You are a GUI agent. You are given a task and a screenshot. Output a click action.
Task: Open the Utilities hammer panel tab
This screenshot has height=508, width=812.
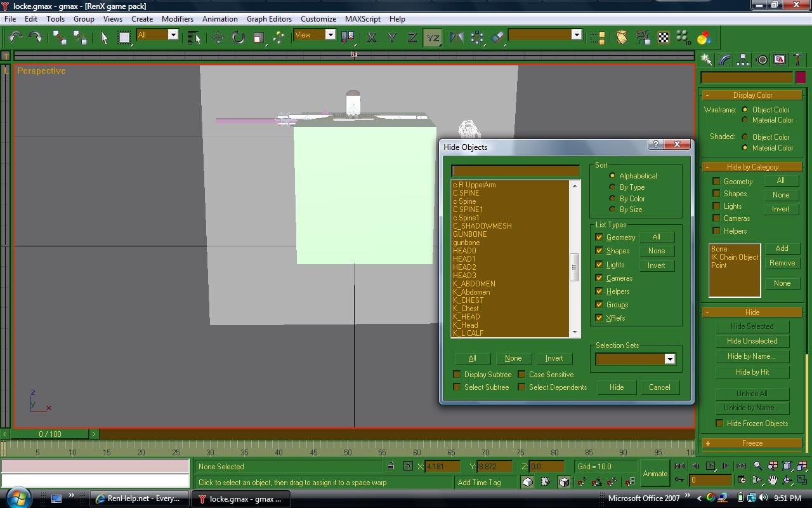click(797, 60)
